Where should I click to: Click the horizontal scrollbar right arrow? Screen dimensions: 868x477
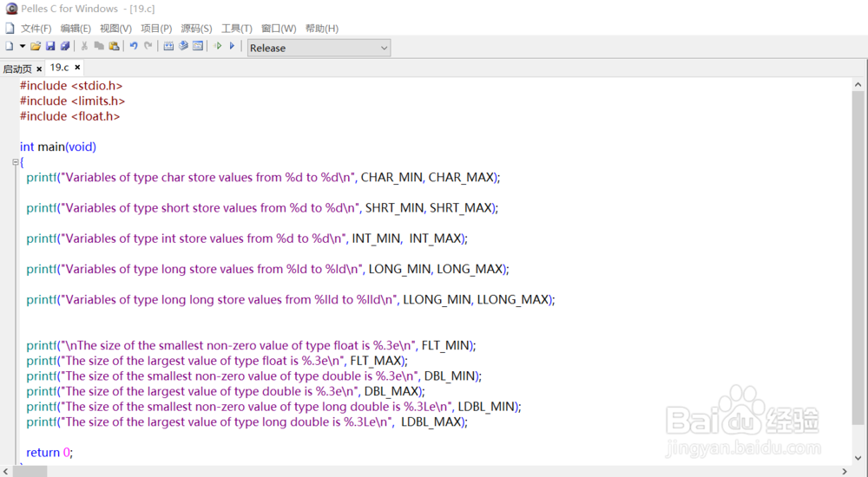pos(845,472)
